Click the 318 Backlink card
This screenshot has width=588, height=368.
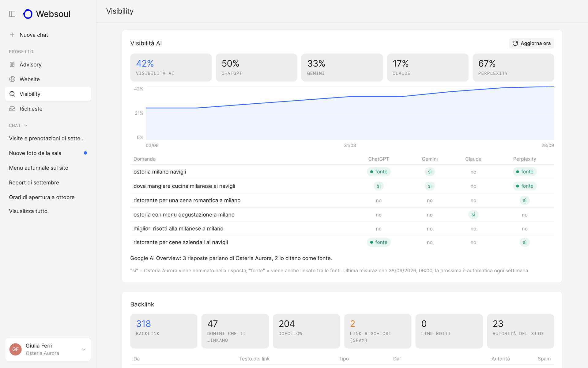tap(164, 331)
